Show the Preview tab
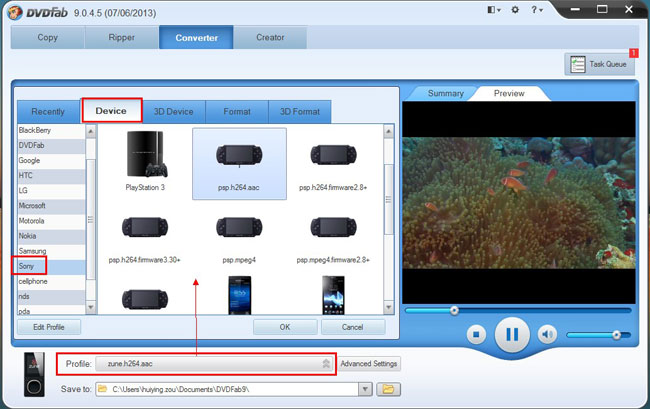The width and height of the screenshot is (650, 409). pyautogui.click(x=509, y=93)
